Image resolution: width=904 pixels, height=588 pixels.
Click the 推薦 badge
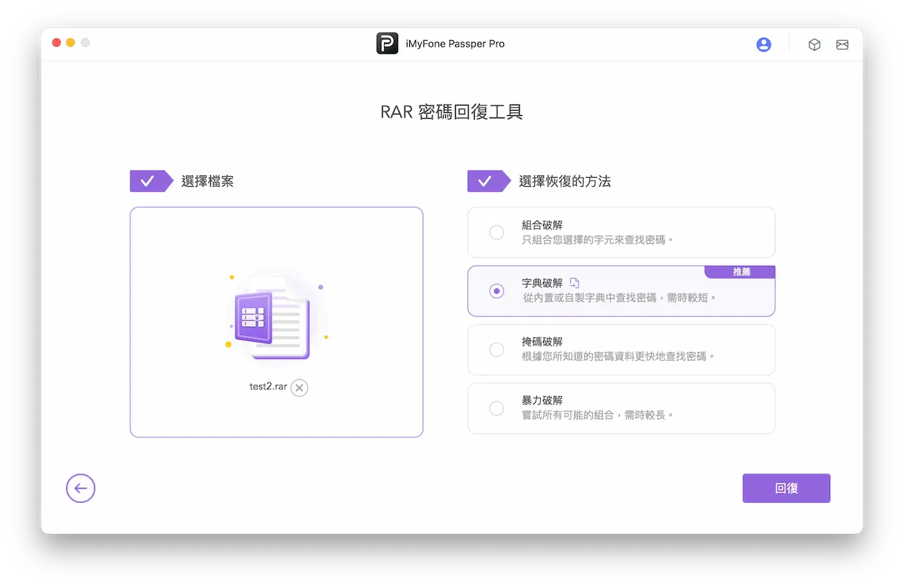(741, 272)
